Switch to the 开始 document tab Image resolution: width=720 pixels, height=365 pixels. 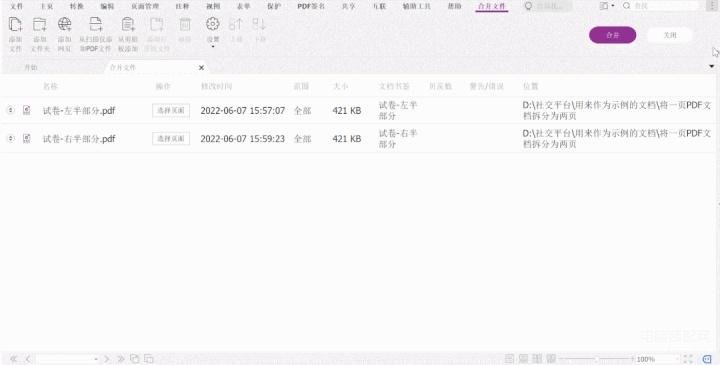tap(31, 67)
